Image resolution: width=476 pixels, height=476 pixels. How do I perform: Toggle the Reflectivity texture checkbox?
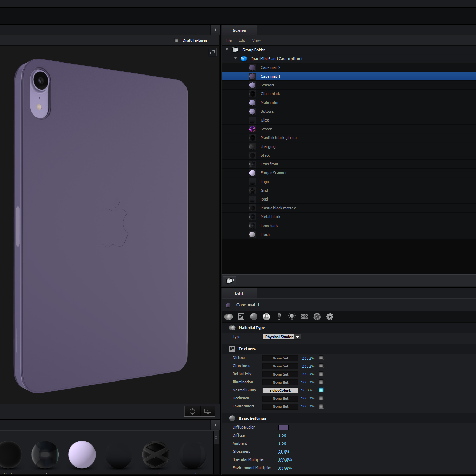321,374
